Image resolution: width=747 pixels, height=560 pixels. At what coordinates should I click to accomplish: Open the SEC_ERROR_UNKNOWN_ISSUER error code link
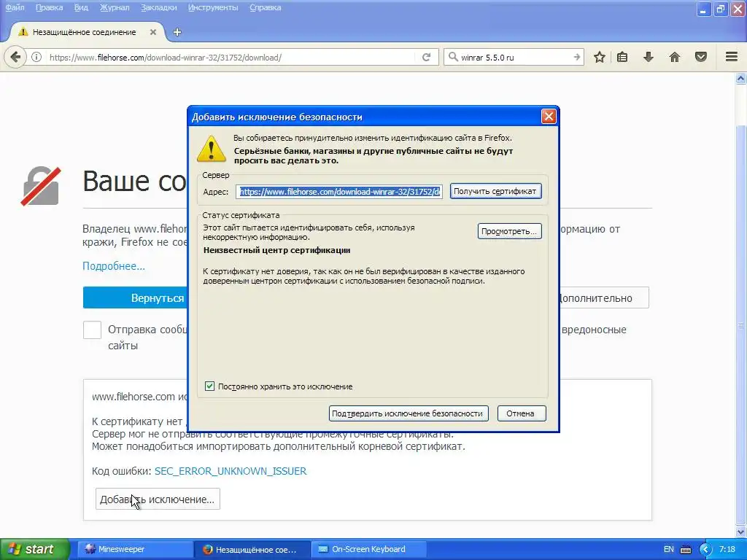231,471
